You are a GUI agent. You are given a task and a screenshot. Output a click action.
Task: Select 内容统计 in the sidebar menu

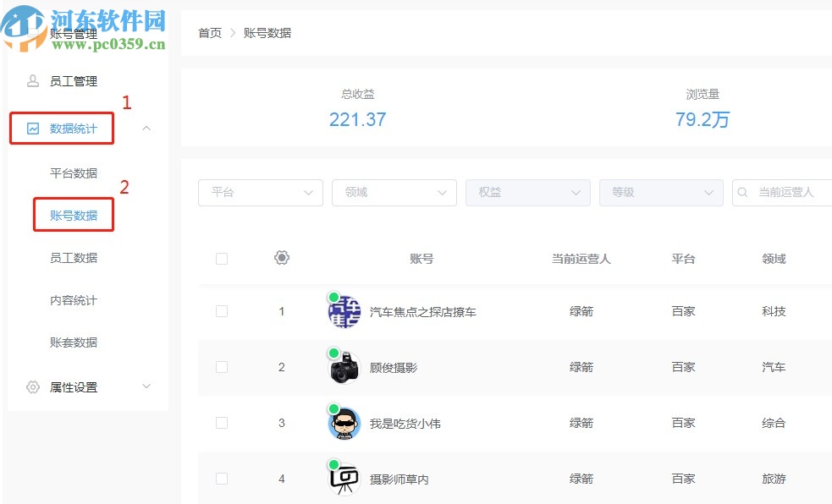click(73, 300)
